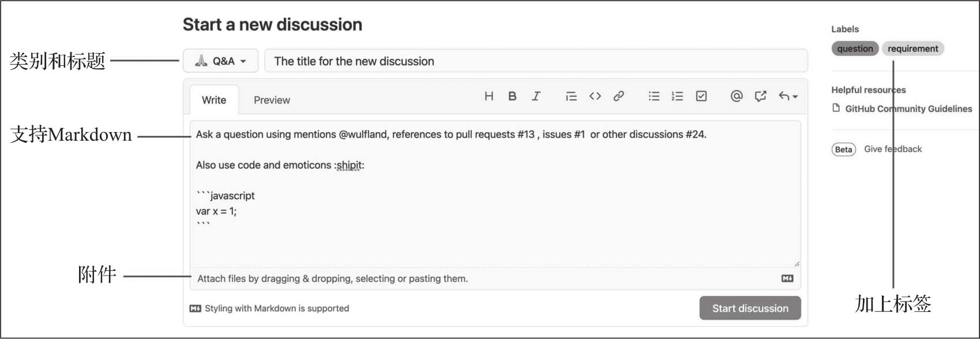
Task: Add a link using the chain icon
Action: (618, 96)
